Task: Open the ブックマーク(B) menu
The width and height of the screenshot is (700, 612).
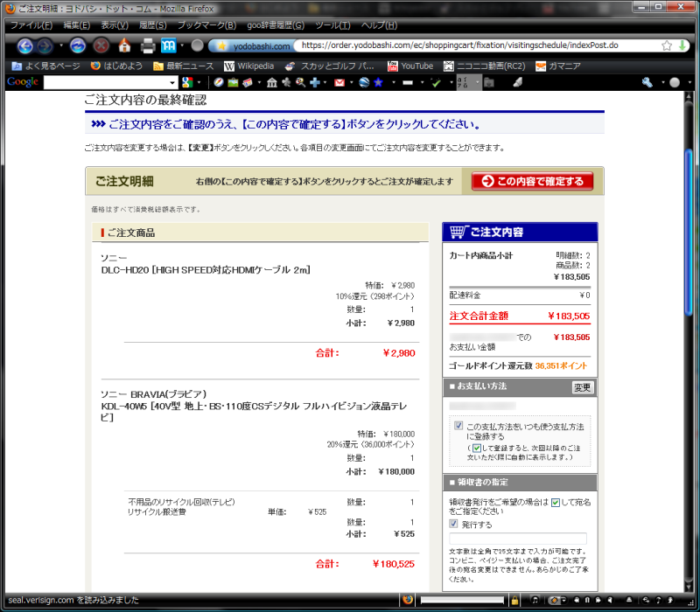Action: point(206,25)
